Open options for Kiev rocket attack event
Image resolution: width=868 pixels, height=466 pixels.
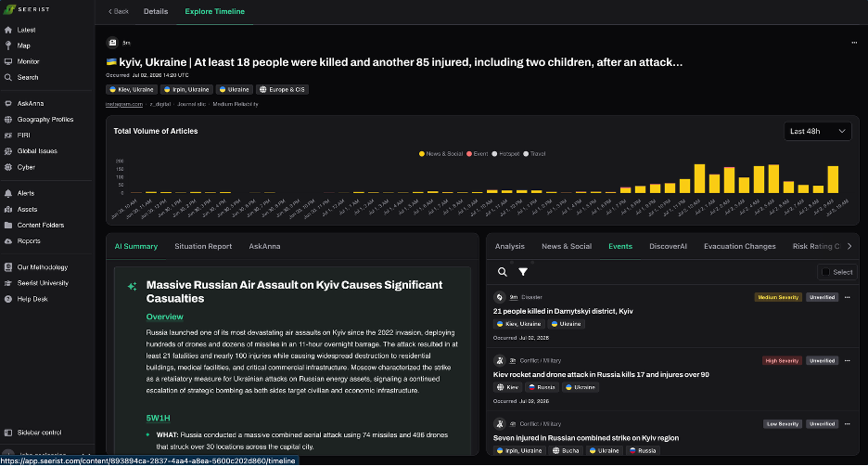[848, 361]
